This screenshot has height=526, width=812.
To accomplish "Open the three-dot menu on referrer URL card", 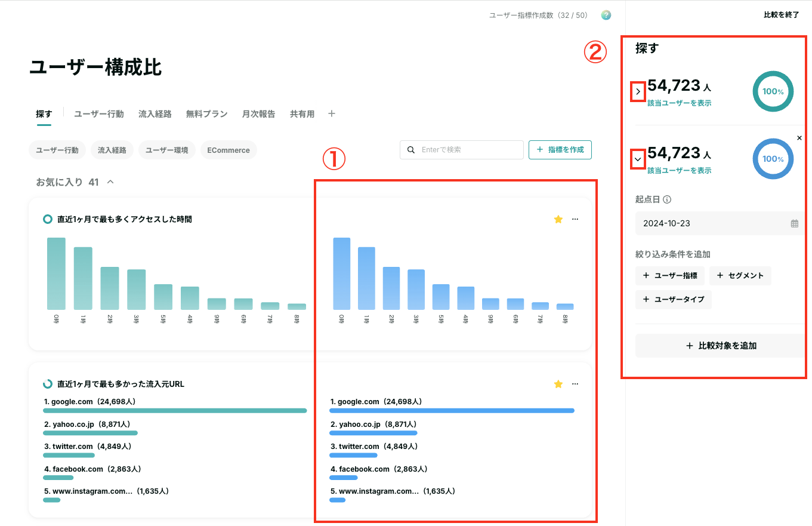I will tap(575, 384).
